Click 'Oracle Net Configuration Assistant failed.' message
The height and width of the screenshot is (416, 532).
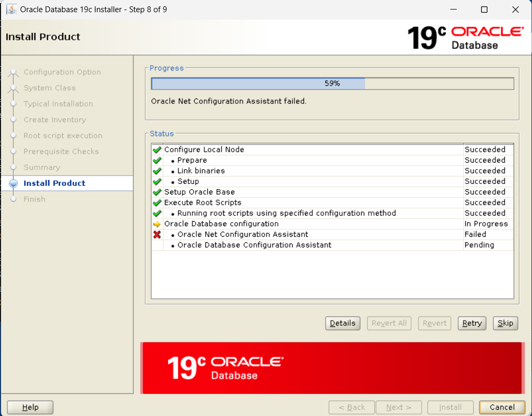click(229, 101)
